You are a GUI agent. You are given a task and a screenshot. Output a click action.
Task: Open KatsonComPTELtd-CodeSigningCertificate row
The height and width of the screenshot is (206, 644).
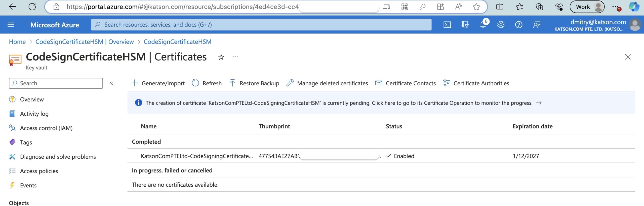(381, 156)
